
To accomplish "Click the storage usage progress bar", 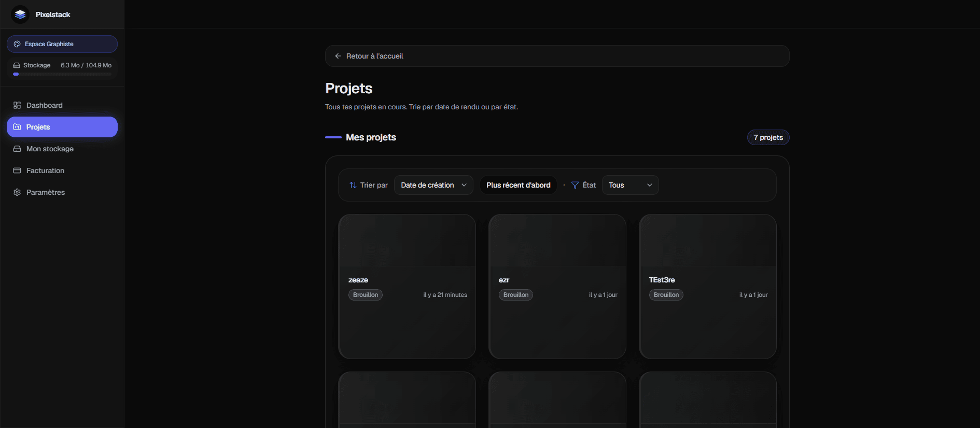I will click(x=62, y=74).
